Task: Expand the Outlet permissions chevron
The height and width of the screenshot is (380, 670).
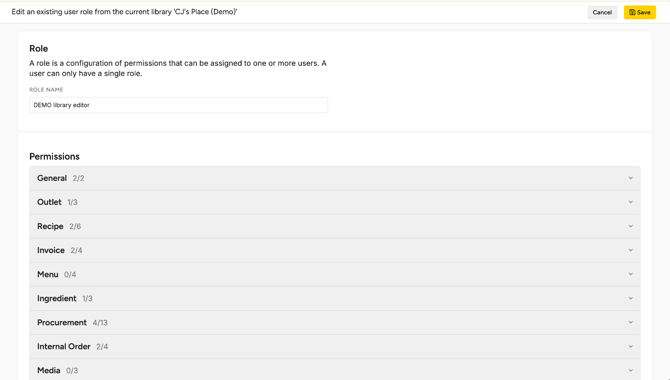Action: point(630,202)
